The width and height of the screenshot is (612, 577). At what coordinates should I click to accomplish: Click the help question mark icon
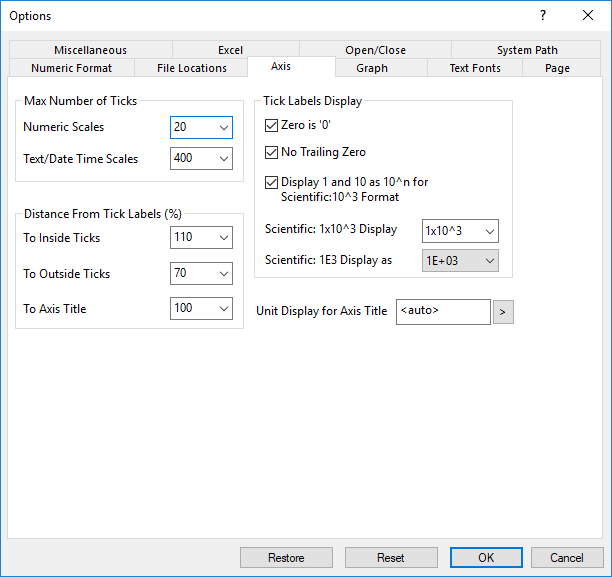[x=543, y=15]
